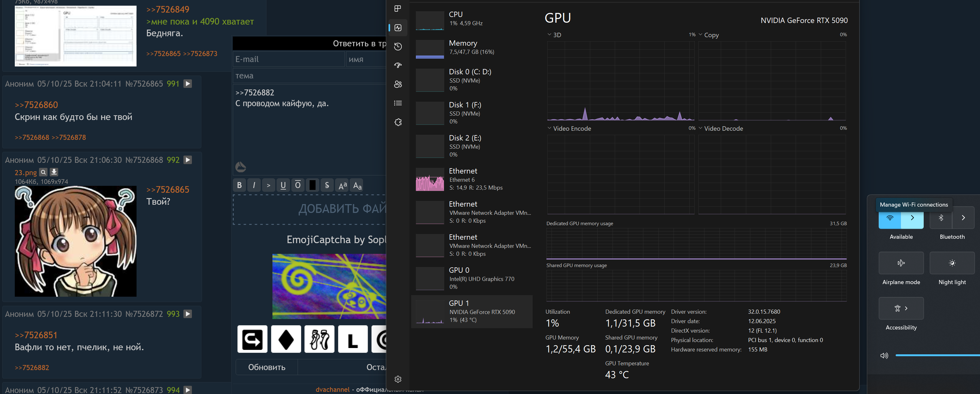This screenshot has height=394, width=980.
Task: Open Task Manager Users page
Action: pos(398,84)
